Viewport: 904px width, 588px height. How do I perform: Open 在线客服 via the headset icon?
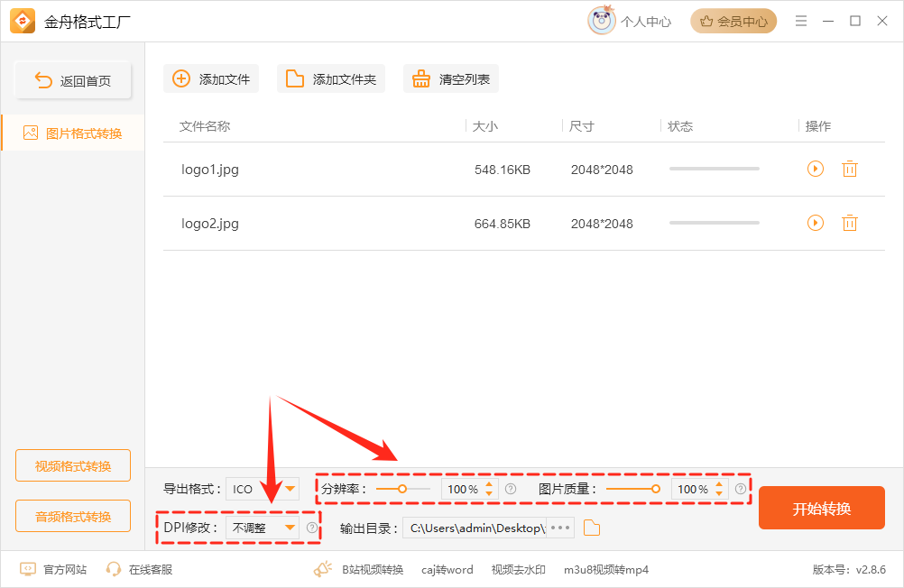coord(113,569)
